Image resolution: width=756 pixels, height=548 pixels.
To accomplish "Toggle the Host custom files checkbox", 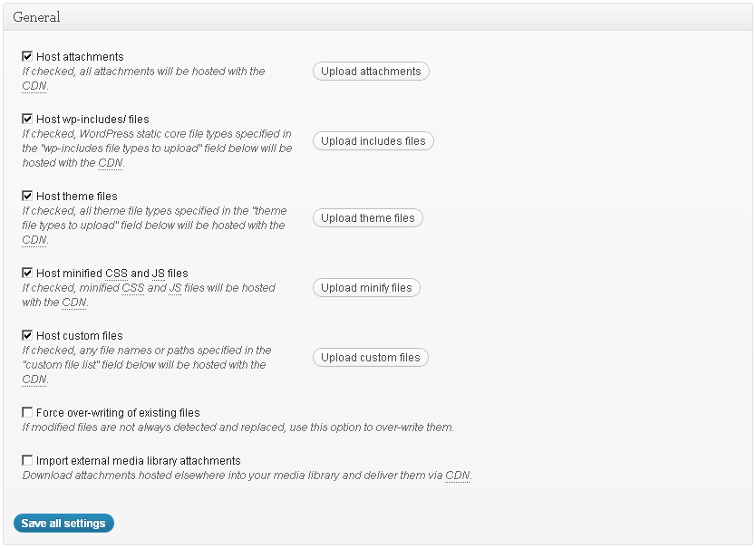I will coord(27,335).
